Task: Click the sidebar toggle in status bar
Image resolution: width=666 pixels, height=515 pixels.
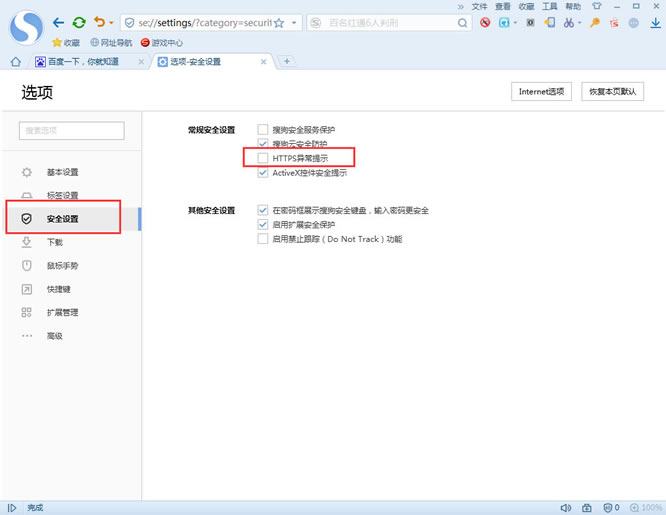Action: (x=12, y=508)
